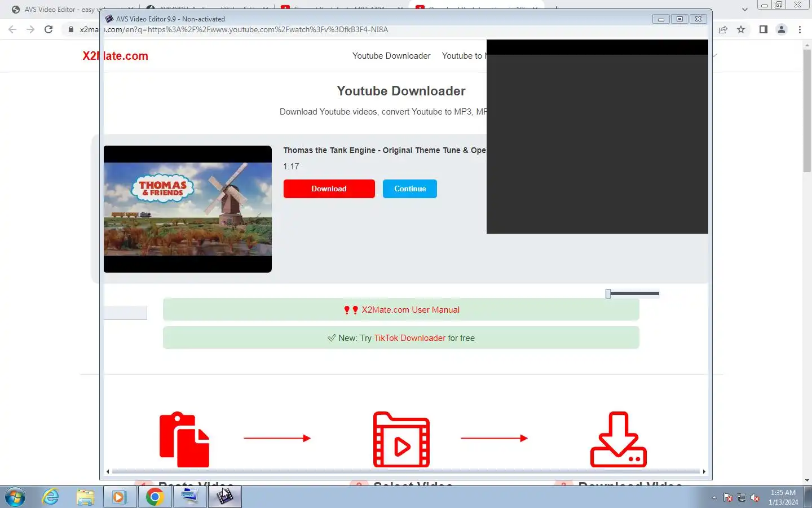This screenshot has height=508, width=812.
Task: Launch Internet Explorer from the taskbar
Action: 51,497
